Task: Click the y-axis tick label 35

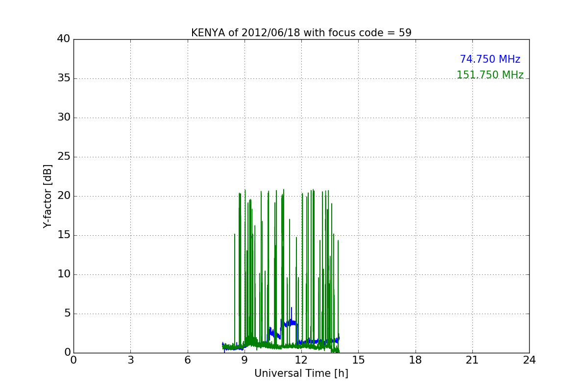Action: (64, 78)
